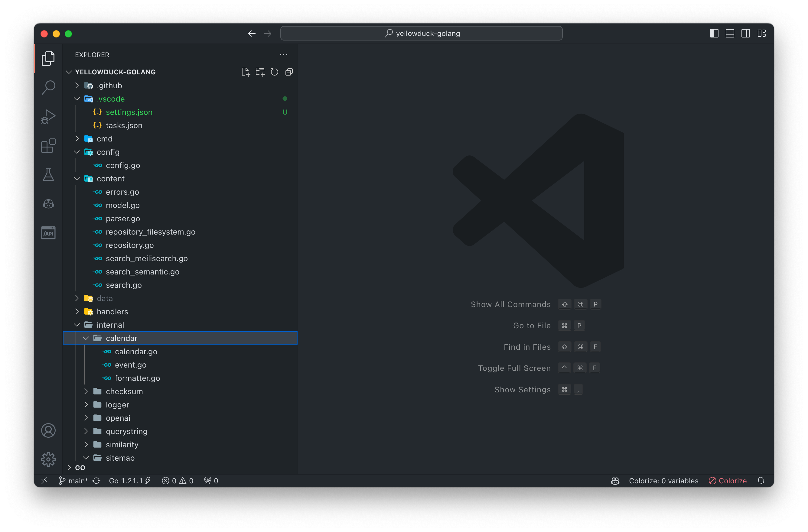Open the Accounts menu
Viewport: 808px width, 532px height.
tap(48, 430)
